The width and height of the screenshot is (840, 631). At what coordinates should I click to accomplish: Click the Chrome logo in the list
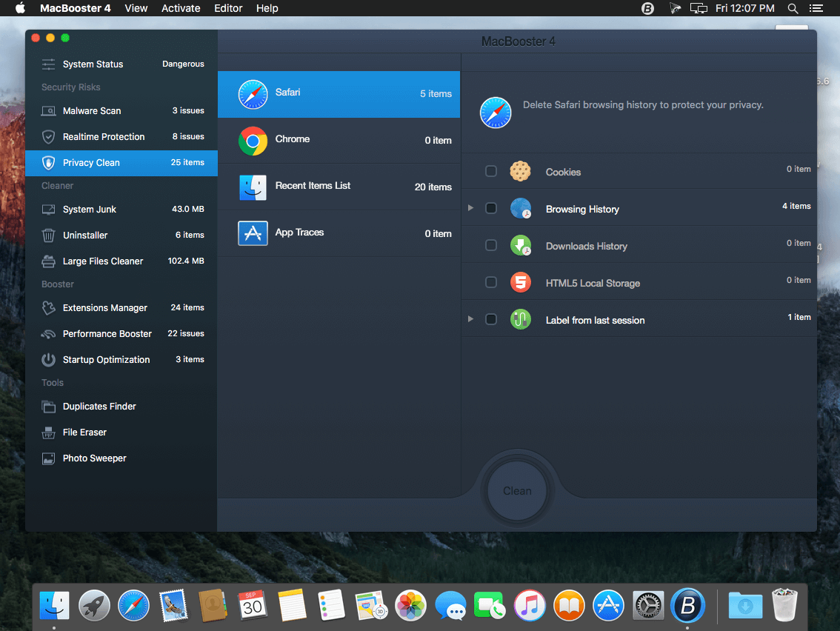[x=253, y=141]
